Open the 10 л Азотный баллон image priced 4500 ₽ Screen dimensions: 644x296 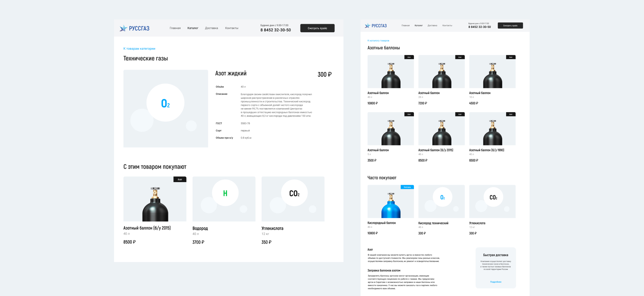492,72
